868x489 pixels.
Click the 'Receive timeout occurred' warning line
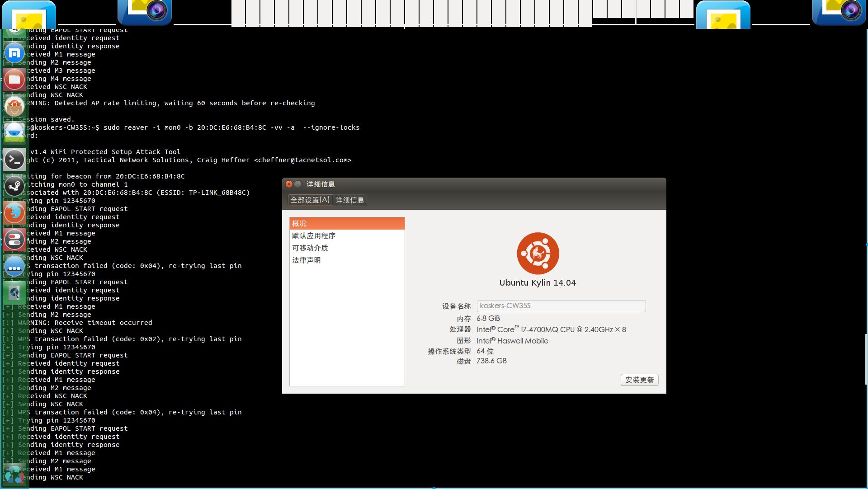click(77, 323)
